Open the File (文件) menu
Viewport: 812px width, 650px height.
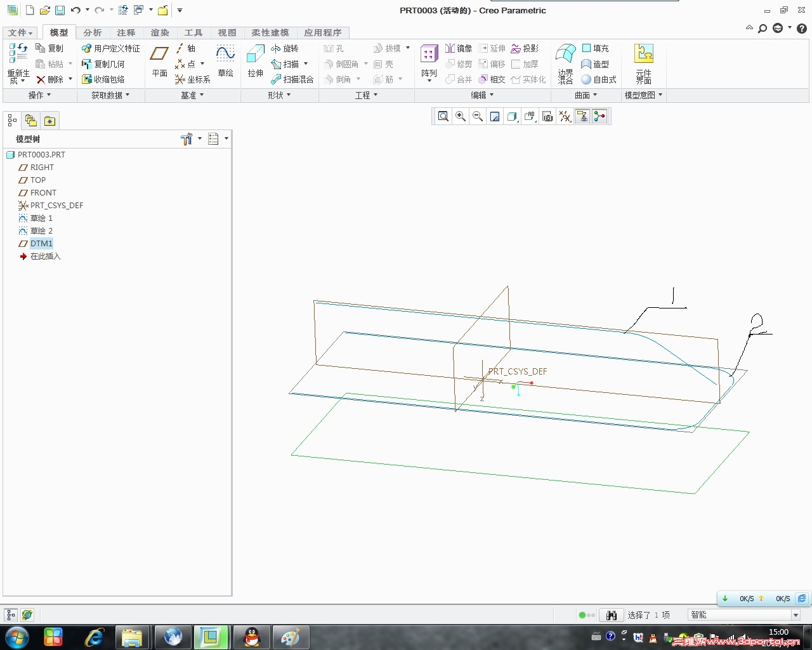click(20, 32)
